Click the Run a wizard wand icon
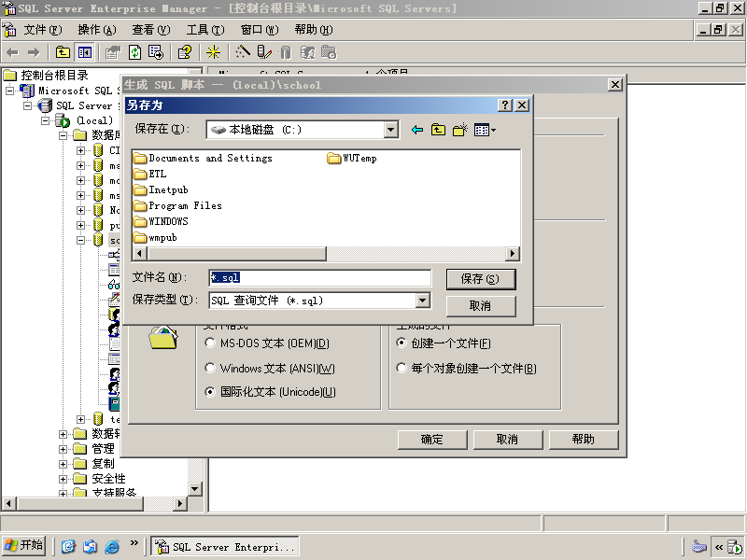The width and height of the screenshot is (747, 560). 243,52
